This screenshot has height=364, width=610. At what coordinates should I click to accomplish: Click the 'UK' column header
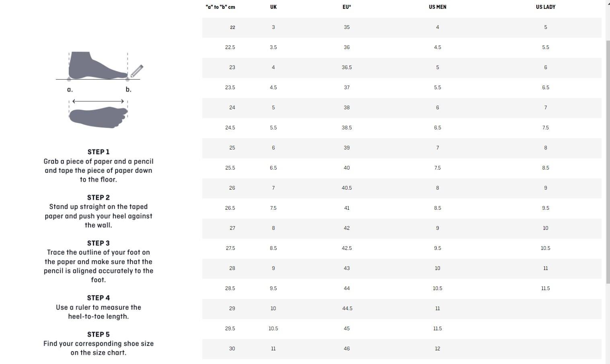[273, 7]
